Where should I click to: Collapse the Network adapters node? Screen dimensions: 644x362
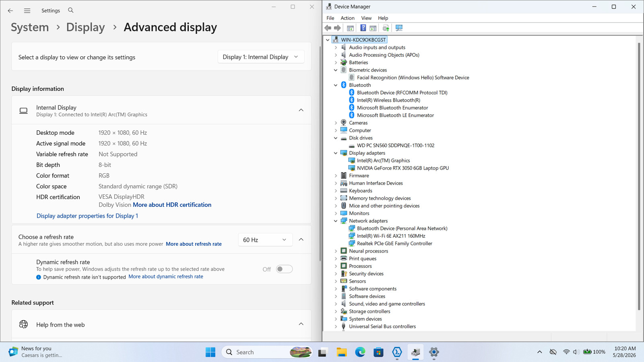tap(336, 221)
